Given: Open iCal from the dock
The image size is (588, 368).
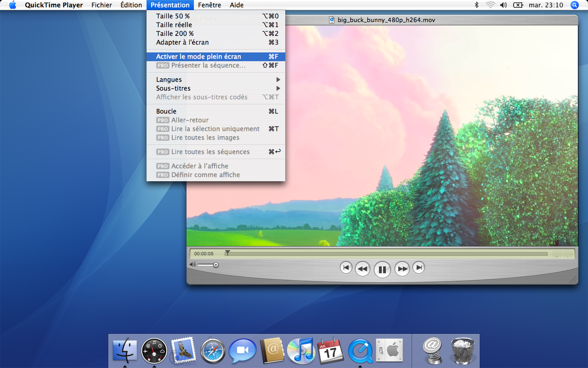Looking at the screenshot, I should (x=331, y=351).
